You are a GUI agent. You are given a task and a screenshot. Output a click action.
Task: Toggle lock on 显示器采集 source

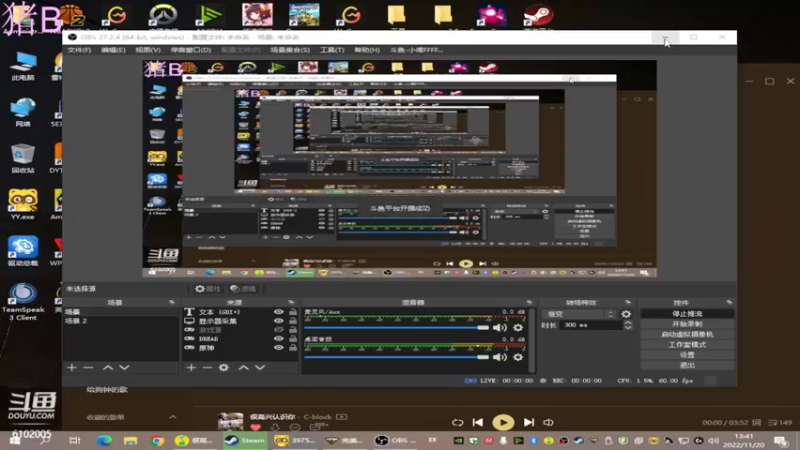click(293, 321)
